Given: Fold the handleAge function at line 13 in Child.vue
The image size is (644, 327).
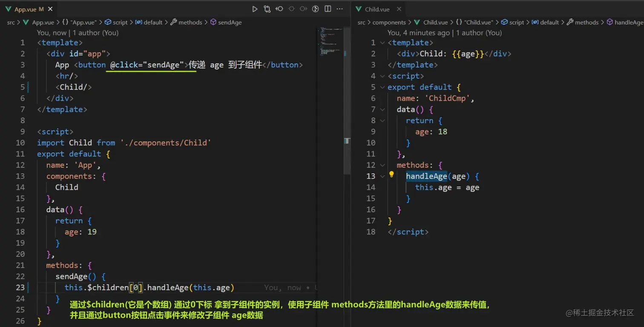Looking at the screenshot, I should pyautogui.click(x=382, y=176).
